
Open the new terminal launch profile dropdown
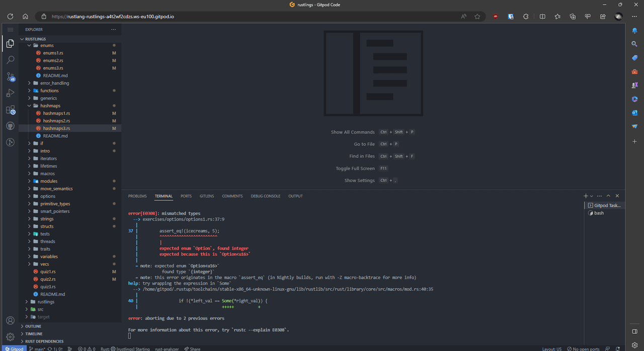point(592,196)
